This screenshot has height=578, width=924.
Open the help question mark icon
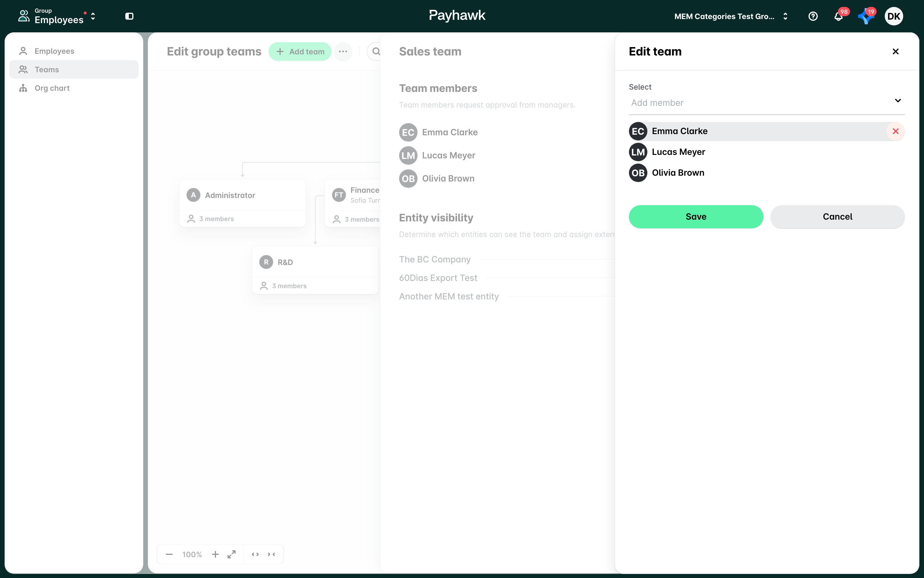[813, 16]
